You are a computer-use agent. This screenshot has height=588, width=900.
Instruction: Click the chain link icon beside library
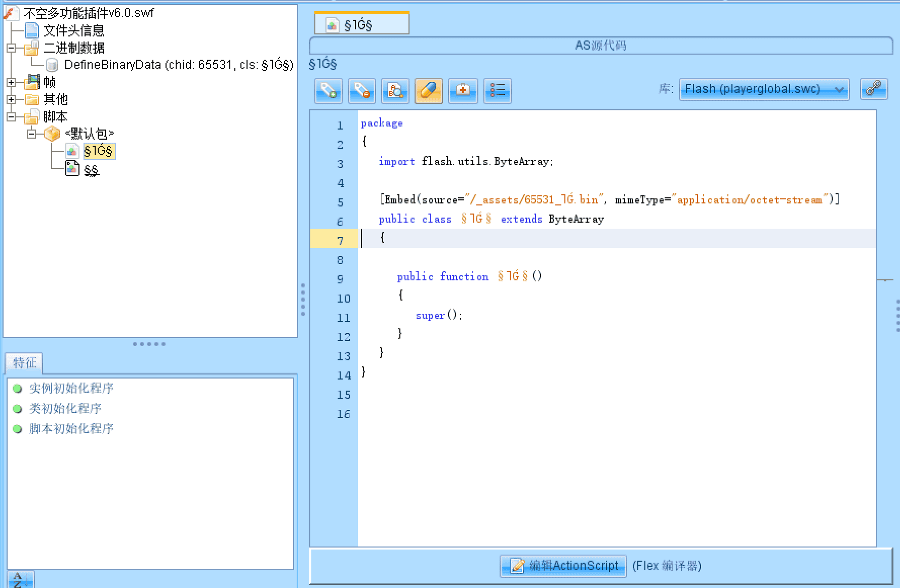point(874,89)
